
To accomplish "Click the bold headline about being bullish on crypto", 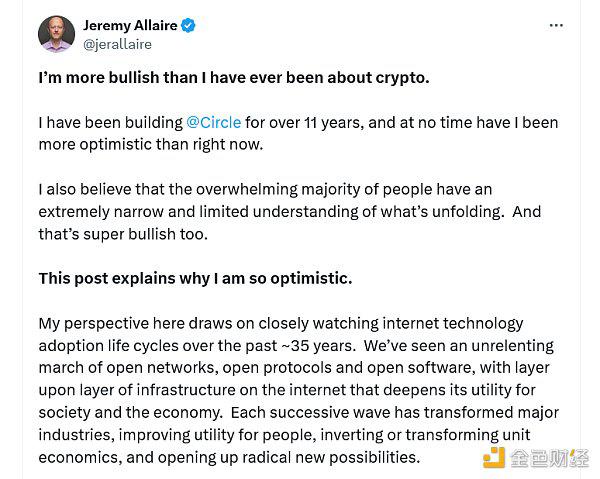I will (234, 78).
